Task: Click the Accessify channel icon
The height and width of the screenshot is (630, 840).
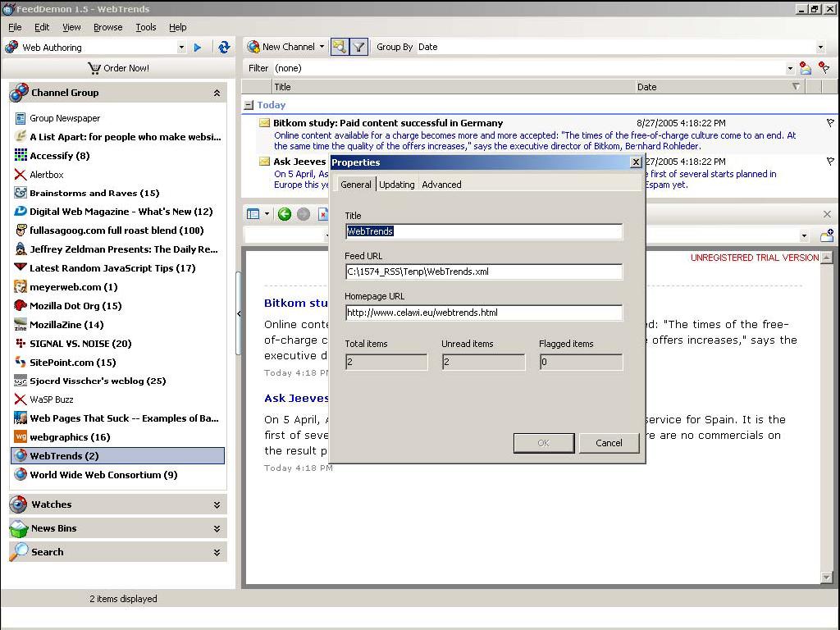Action: [x=21, y=155]
